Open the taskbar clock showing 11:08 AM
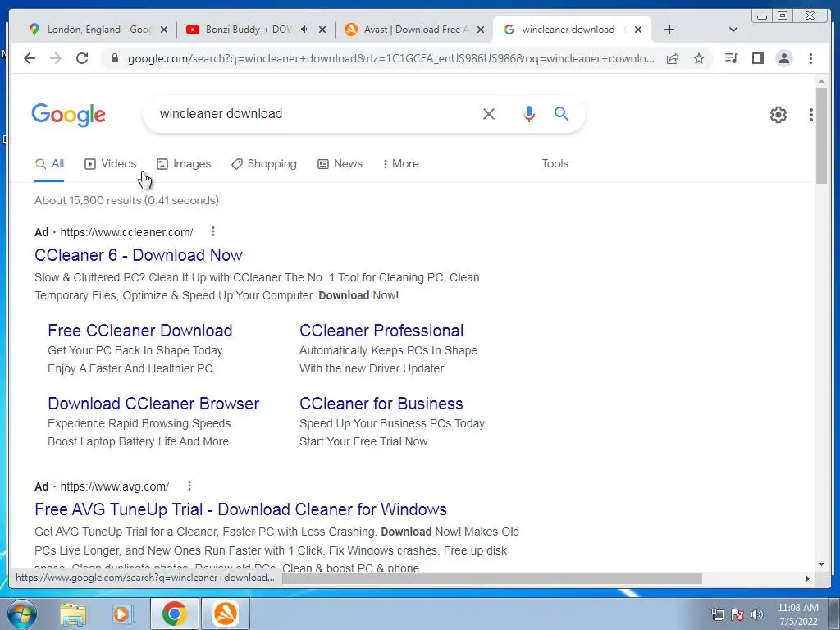Screen dimensions: 840x630 (797, 614)
